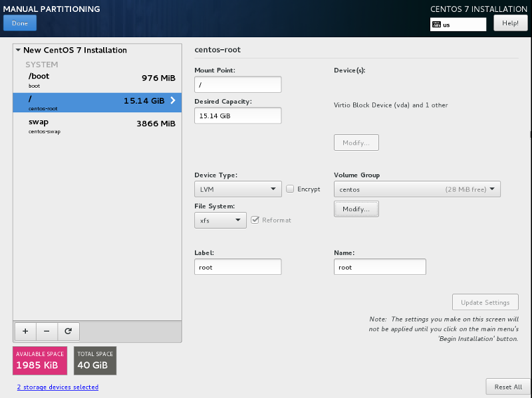The height and width of the screenshot is (398, 532).
Task: Collapse the New CentOS 7 Installation section
Action: (17, 50)
